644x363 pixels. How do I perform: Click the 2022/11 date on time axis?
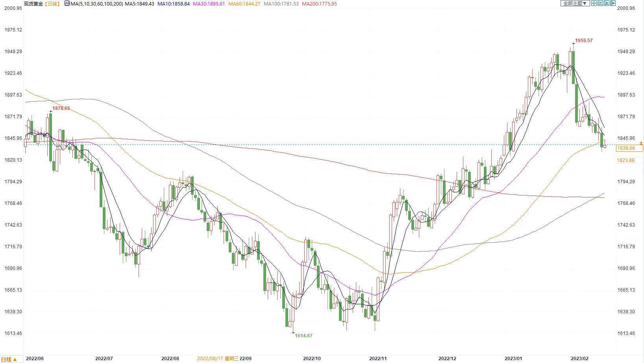pos(378,359)
